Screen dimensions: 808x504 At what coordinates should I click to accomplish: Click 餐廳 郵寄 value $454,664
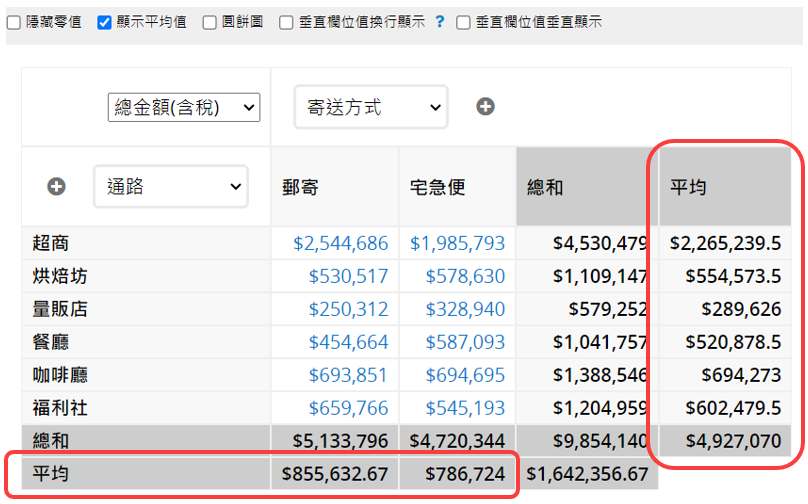click(348, 342)
